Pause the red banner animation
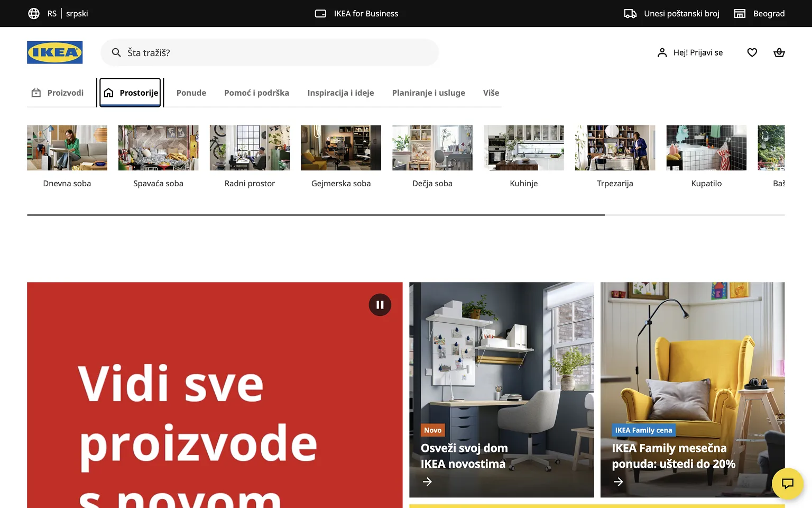The height and width of the screenshot is (508, 812). (380, 305)
